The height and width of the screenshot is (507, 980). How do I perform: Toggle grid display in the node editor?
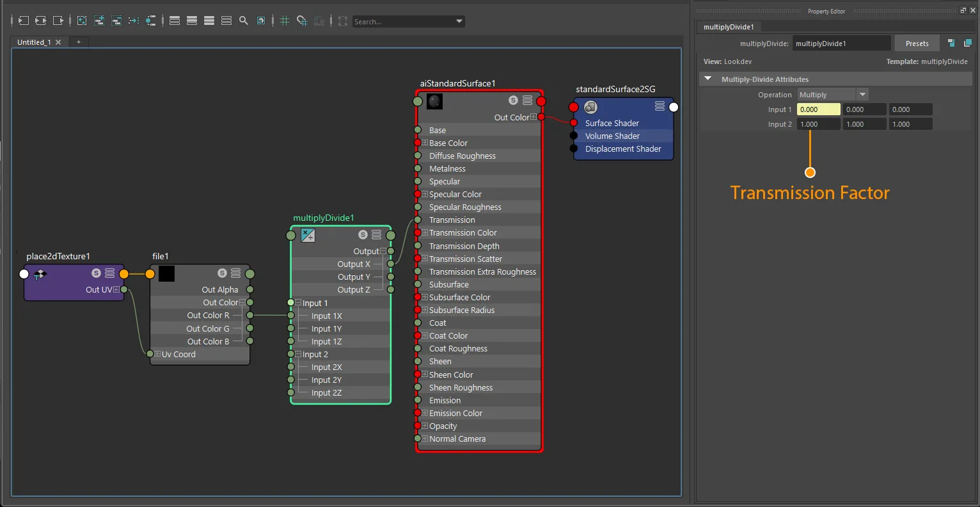[285, 20]
